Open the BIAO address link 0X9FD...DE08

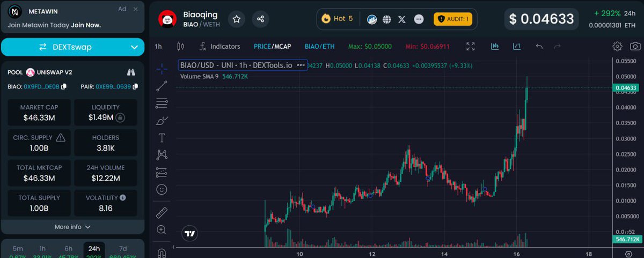point(42,86)
